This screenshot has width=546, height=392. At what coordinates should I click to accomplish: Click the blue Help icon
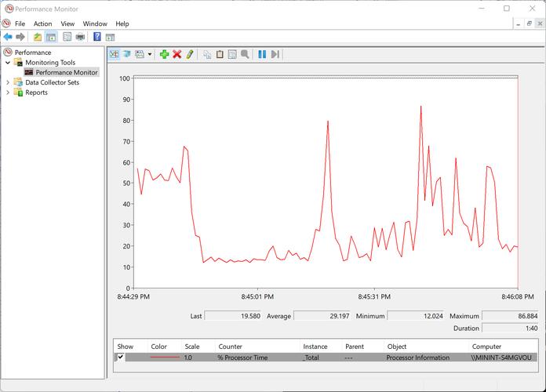click(97, 37)
